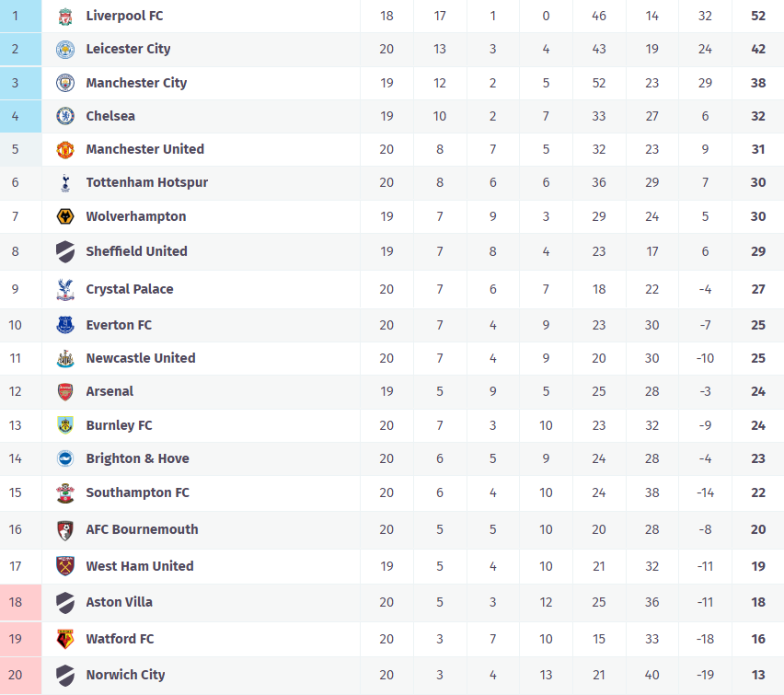
Task: Click the Leicester City fox crest
Action: (64, 50)
